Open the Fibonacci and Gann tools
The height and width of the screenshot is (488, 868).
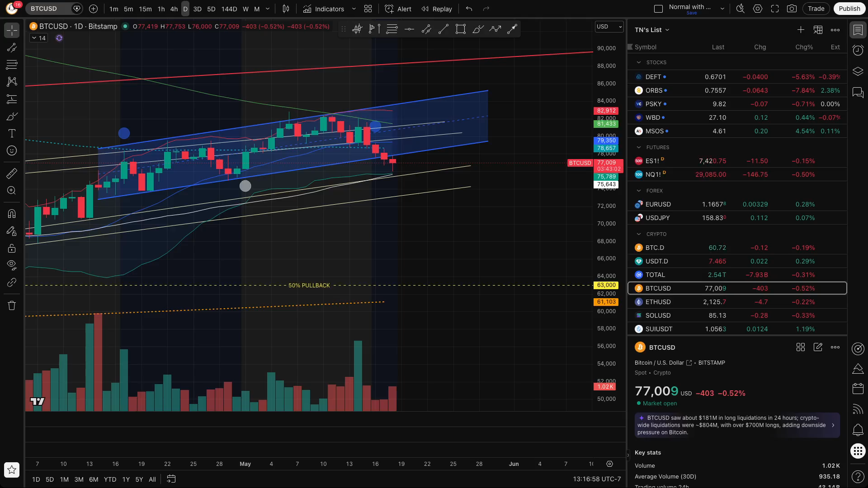click(x=12, y=65)
